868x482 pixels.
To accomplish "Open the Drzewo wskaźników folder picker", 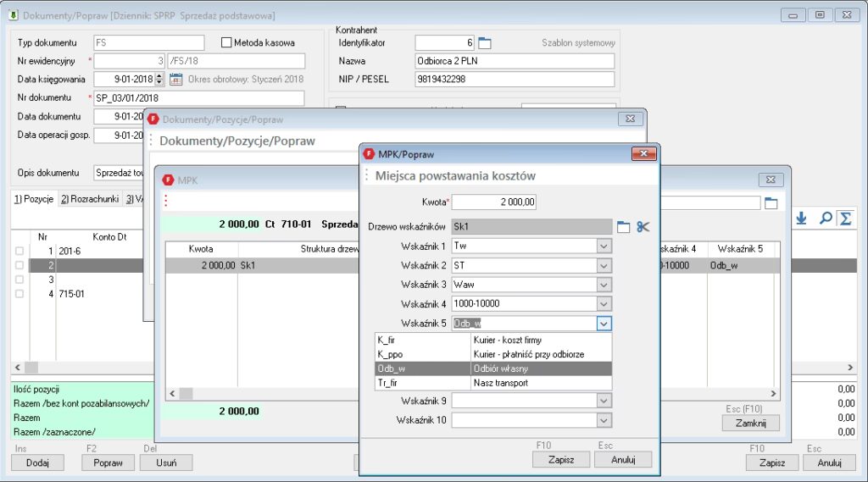I will coord(623,227).
